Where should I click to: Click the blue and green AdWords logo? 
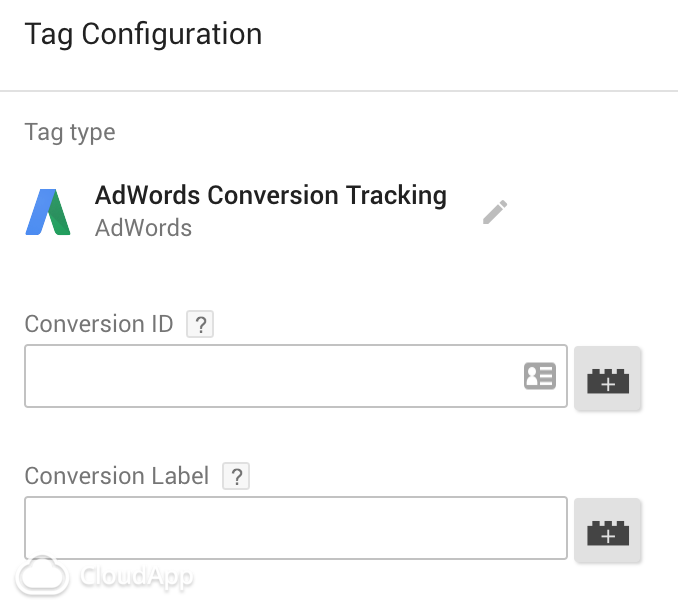(48, 212)
